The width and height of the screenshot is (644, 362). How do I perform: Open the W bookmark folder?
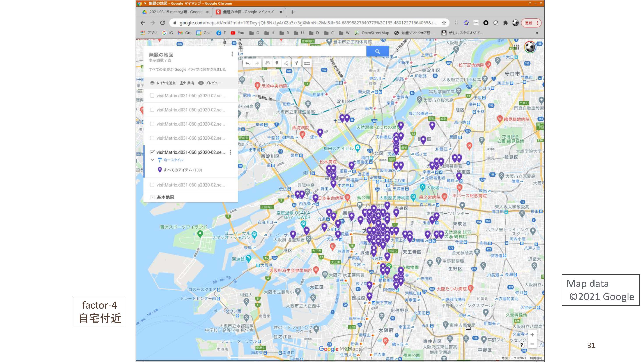345,33
